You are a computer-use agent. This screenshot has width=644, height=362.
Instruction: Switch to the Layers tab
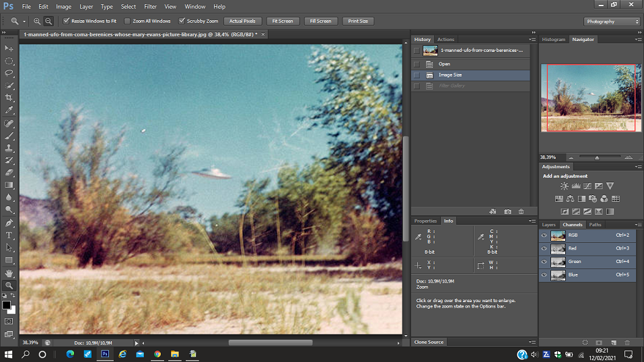[549, 225]
